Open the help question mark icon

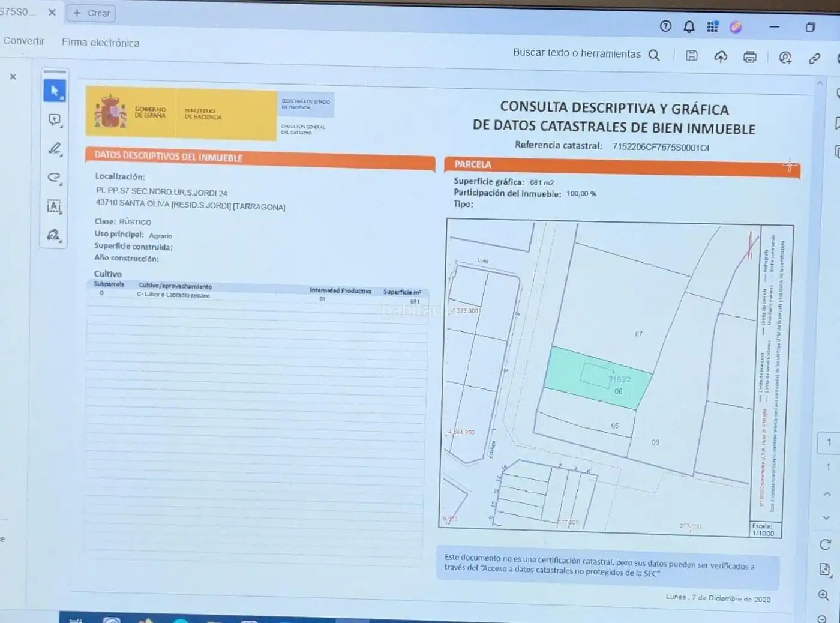click(x=665, y=26)
